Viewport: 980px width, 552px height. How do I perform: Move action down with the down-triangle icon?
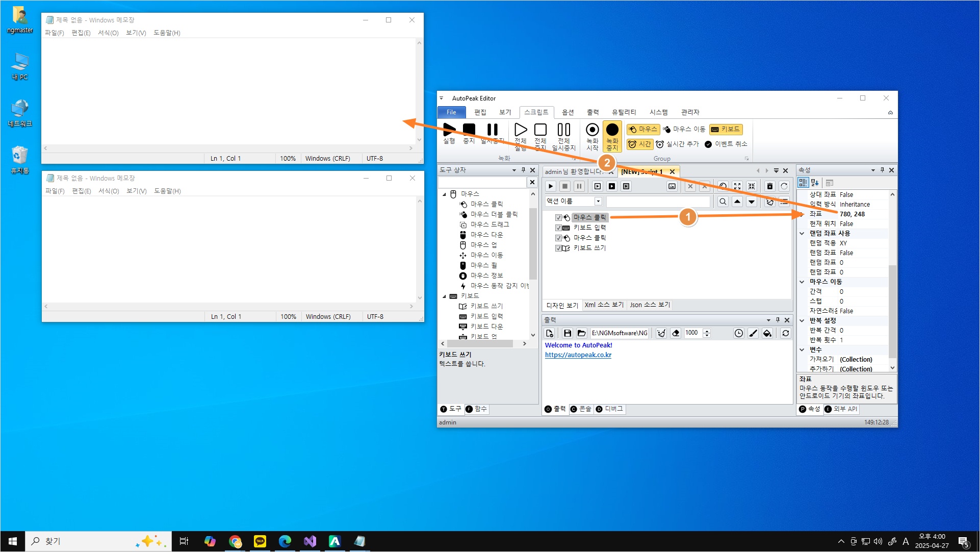point(752,202)
